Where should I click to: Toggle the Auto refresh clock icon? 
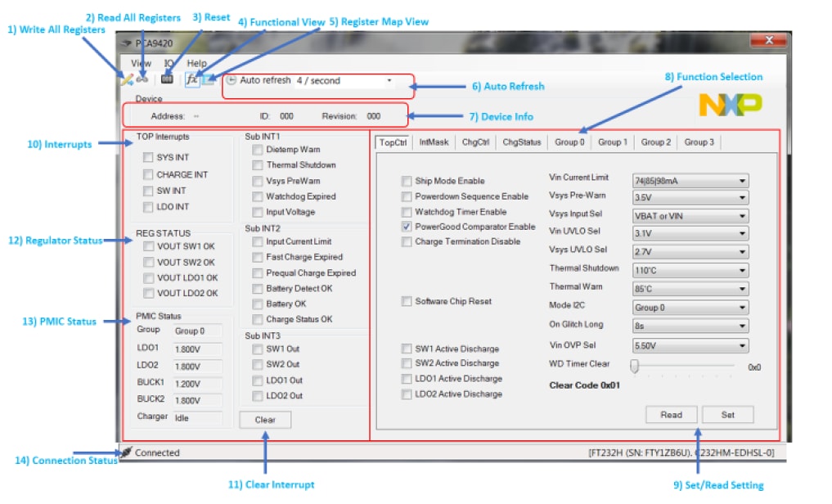click(231, 80)
